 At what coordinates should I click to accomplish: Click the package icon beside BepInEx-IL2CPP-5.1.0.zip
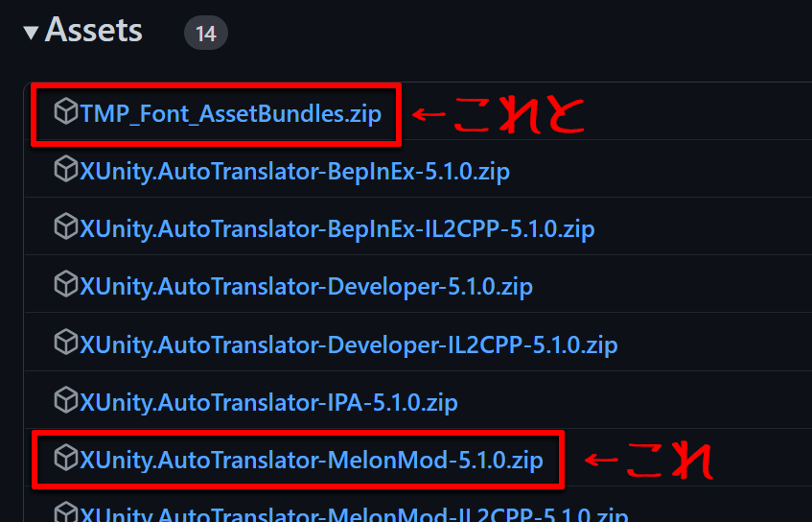pyautogui.click(x=65, y=228)
